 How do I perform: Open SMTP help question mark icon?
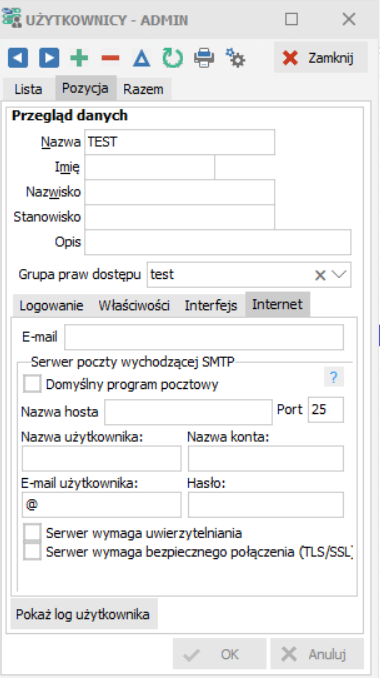pos(333,377)
